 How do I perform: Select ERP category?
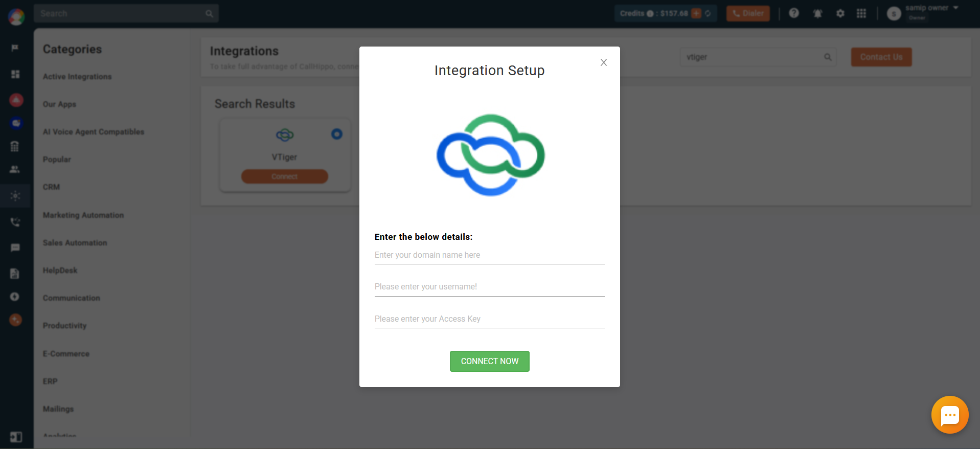tap(50, 381)
